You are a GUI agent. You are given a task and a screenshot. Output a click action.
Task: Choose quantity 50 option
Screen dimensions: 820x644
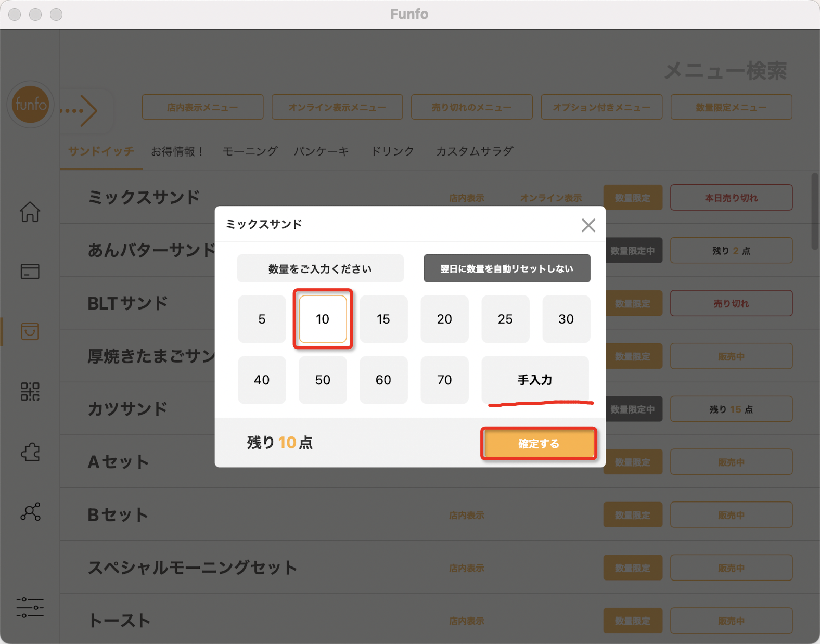pyautogui.click(x=323, y=380)
